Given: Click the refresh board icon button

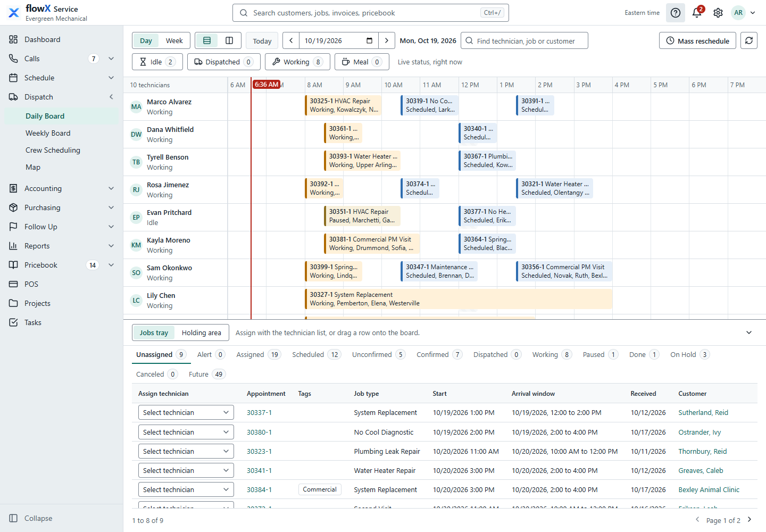Looking at the screenshot, I should (x=749, y=40).
